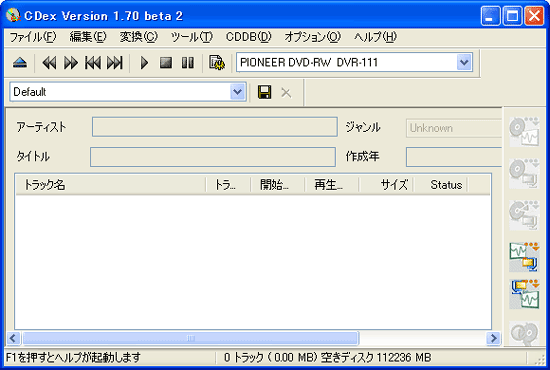The height and width of the screenshot is (370, 550).
Task: Click the 作成年 input field
Action: (x=454, y=157)
